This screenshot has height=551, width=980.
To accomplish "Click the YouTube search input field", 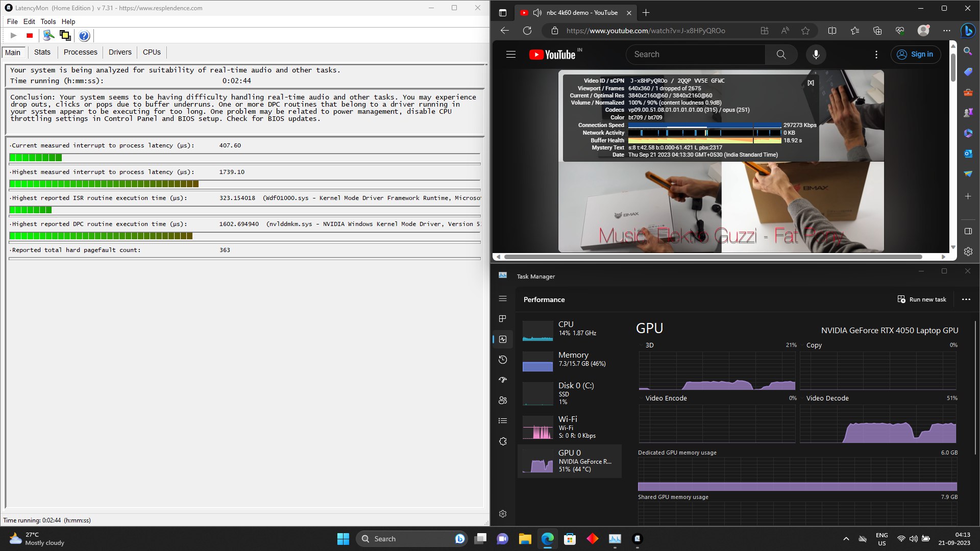I will pyautogui.click(x=695, y=55).
